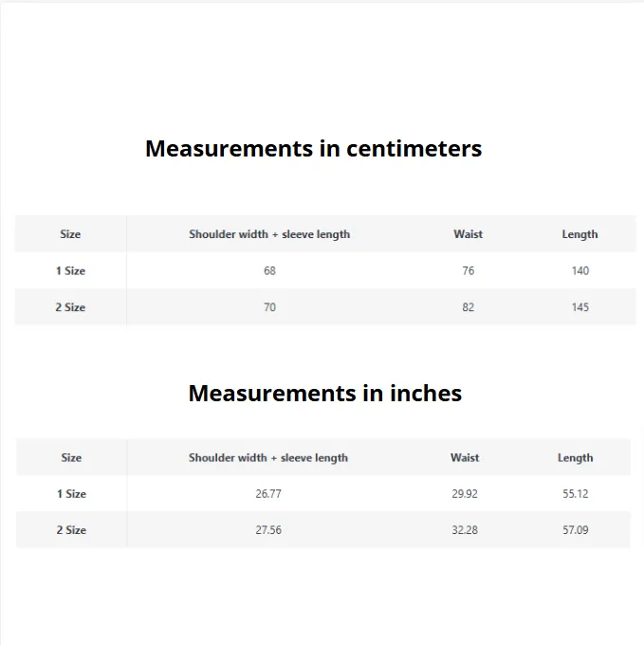Click the inches waist value 32.28
The image size is (644, 645).
click(x=465, y=530)
